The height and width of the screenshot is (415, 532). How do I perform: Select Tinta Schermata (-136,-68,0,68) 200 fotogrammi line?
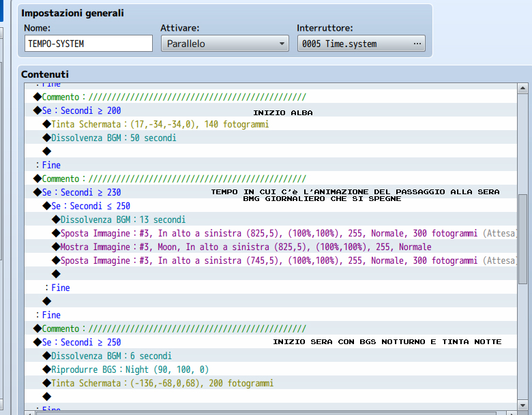271,383
